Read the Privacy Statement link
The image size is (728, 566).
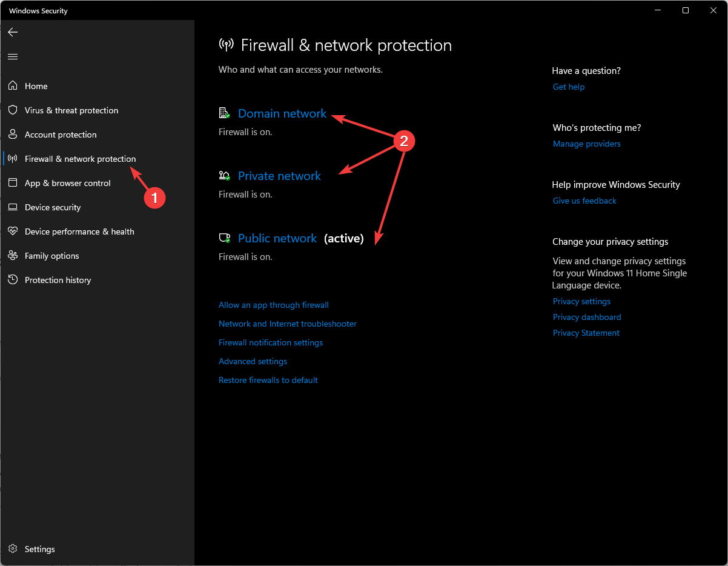click(586, 333)
